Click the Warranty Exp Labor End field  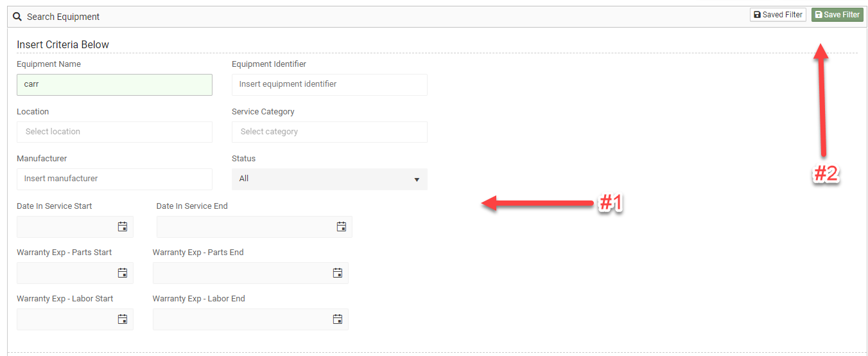tap(241, 319)
